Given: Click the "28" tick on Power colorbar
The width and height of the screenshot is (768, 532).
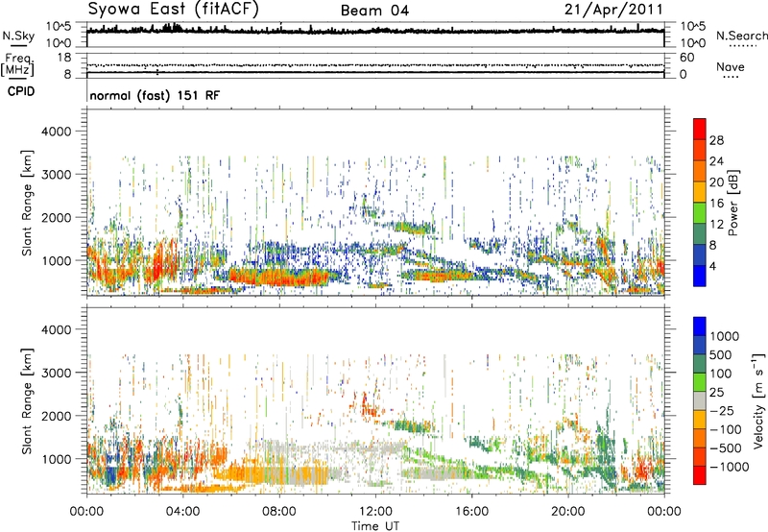Looking at the screenshot, I should 716,140.
